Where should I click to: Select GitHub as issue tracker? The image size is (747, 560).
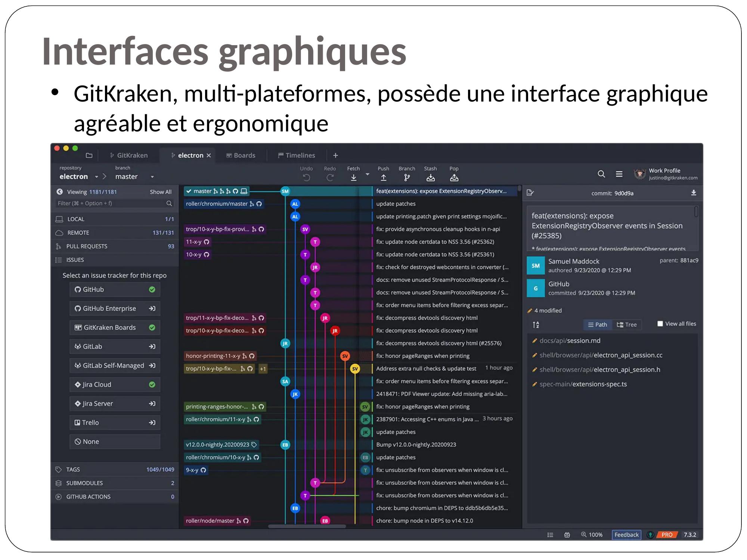click(x=115, y=289)
